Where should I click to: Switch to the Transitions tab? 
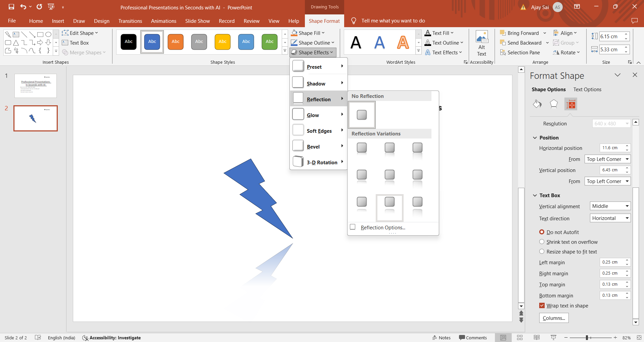coord(130,21)
